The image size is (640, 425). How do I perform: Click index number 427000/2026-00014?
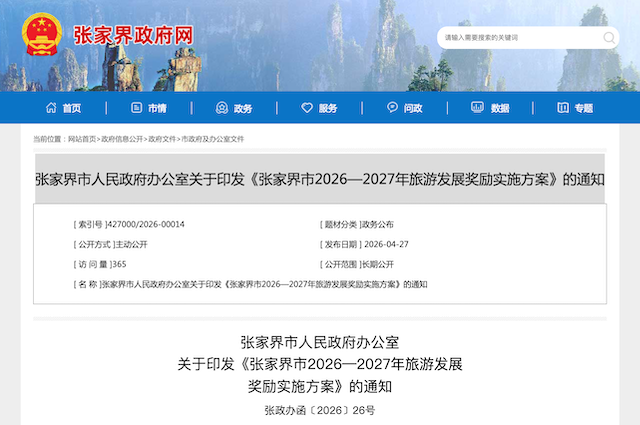(146, 225)
